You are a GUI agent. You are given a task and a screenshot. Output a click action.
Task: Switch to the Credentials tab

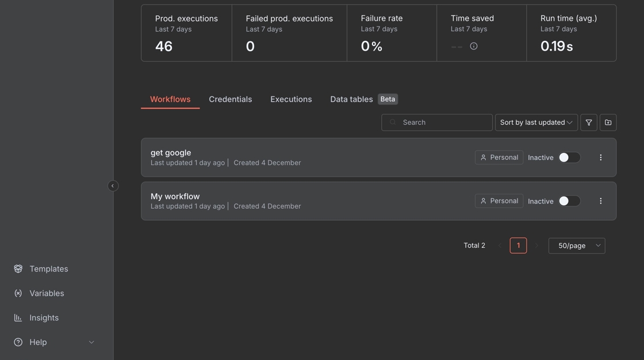[230, 99]
